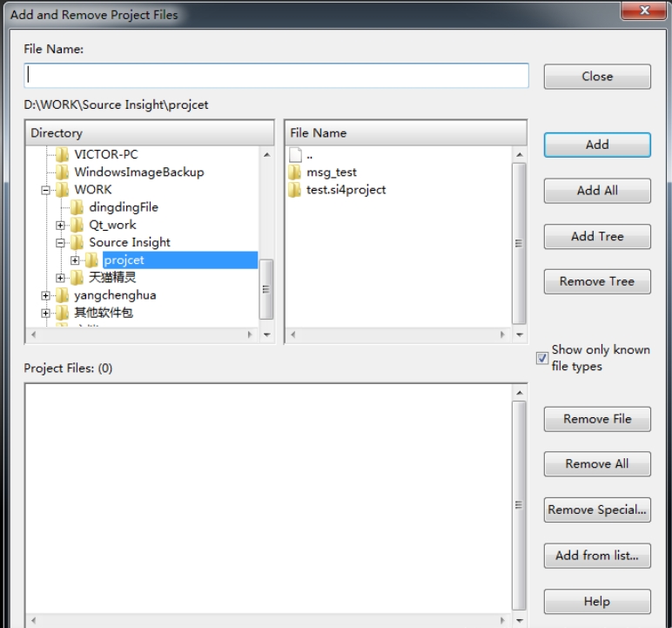Click the WindowsImageBackup folder icon
This screenshot has height=628, width=672.
[x=62, y=172]
